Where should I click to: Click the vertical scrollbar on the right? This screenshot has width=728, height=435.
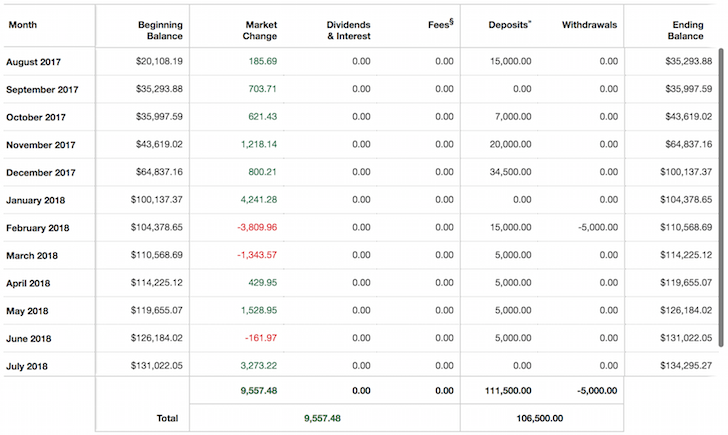721,197
